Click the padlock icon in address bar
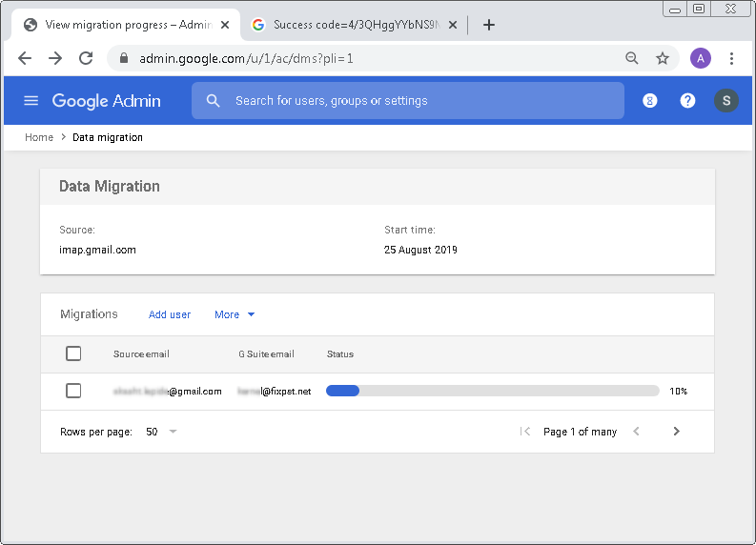Image resolution: width=756 pixels, height=545 pixels. point(124,58)
